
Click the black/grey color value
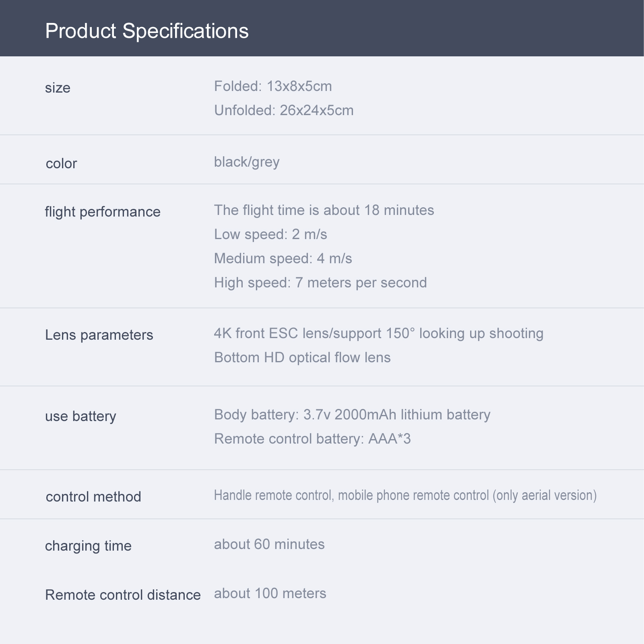(x=247, y=162)
